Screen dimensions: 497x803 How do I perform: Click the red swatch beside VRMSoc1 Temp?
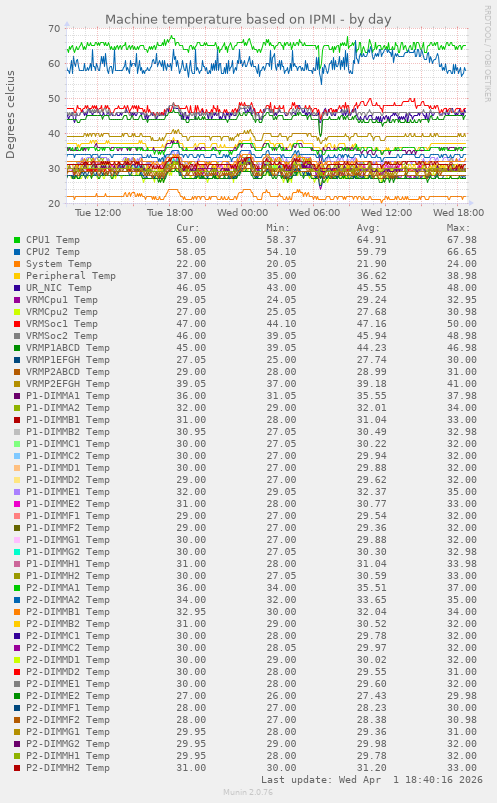point(17,324)
